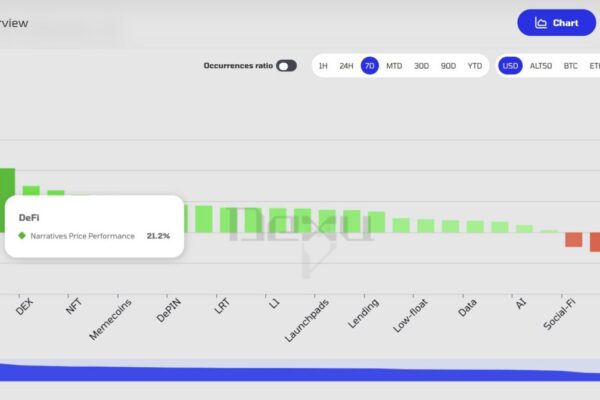Switch to 90D timeframe
The height and width of the screenshot is (400, 600).
448,66
